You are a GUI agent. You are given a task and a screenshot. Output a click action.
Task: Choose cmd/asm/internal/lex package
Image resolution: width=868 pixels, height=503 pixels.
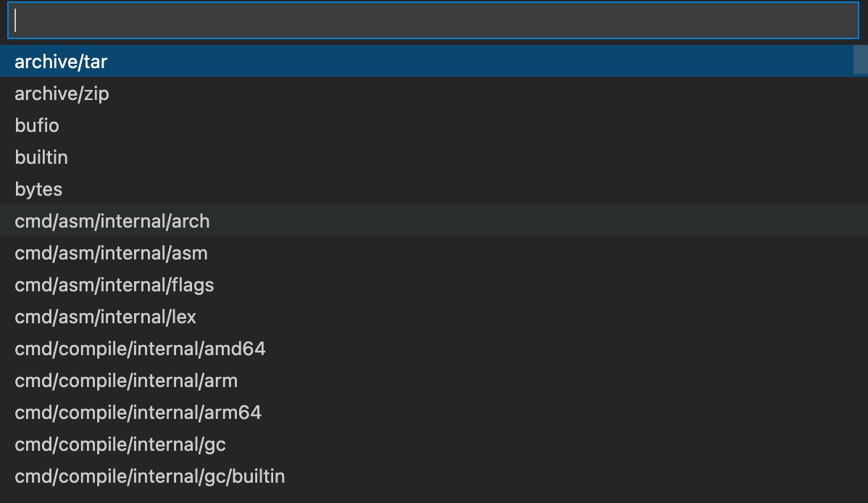click(434, 317)
